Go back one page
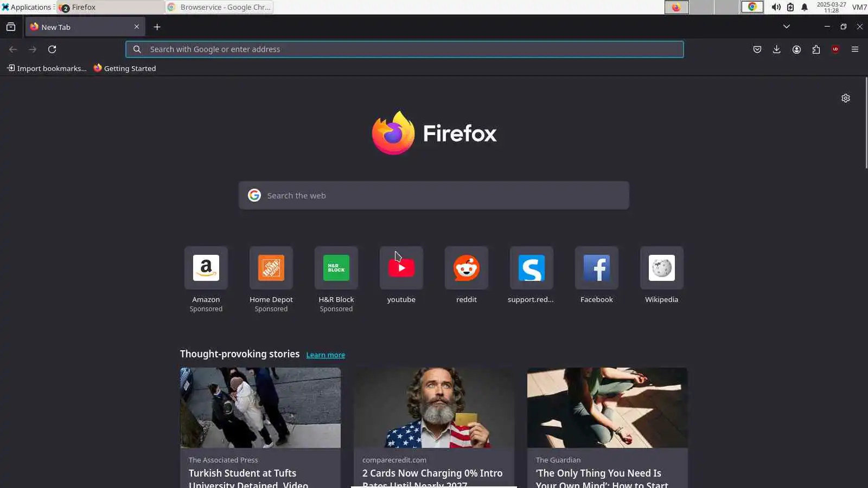868x488 pixels. coord(13,49)
